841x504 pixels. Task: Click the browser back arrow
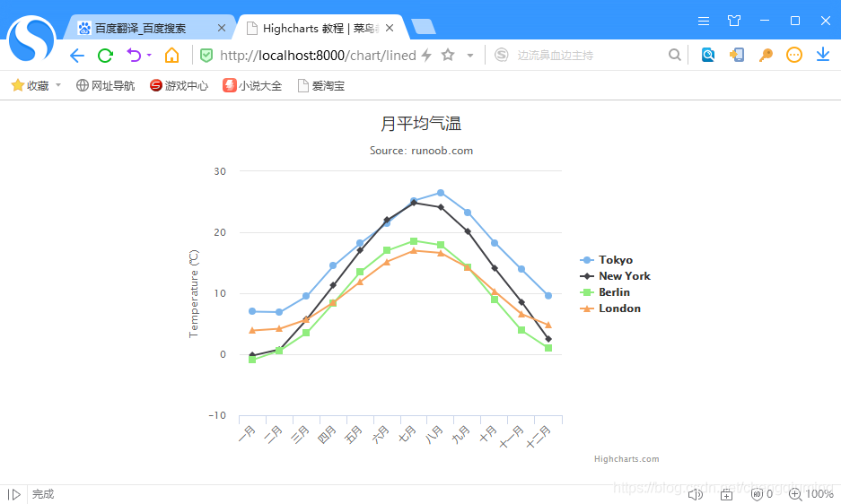(x=76, y=56)
